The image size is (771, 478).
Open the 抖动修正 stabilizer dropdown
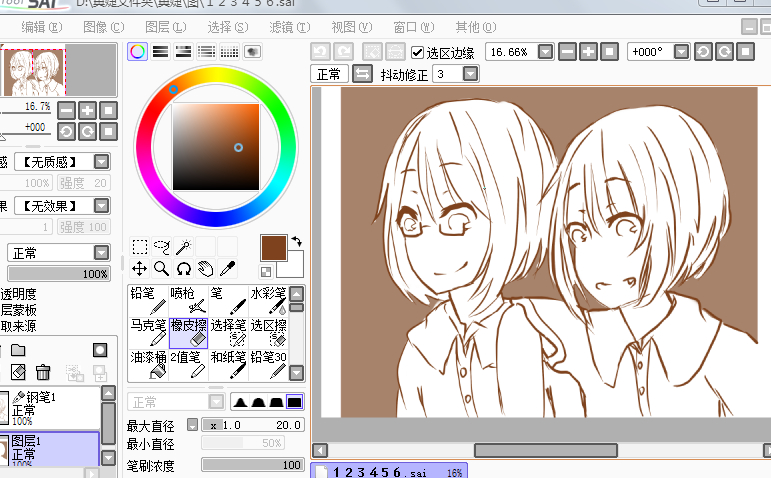point(471,74)
